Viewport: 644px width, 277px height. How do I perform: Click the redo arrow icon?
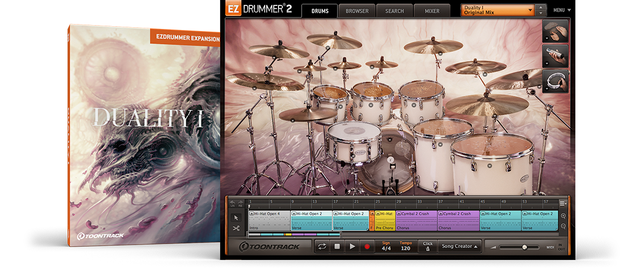240,203
